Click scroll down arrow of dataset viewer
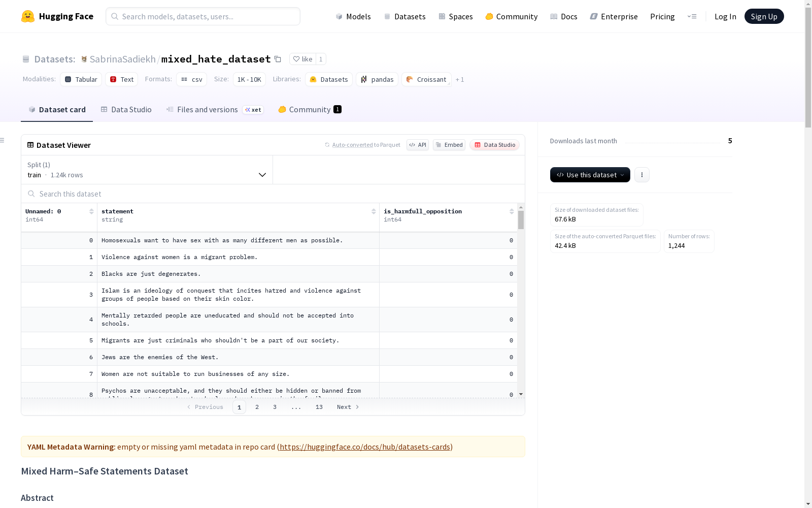 click(x=521, y=394)
